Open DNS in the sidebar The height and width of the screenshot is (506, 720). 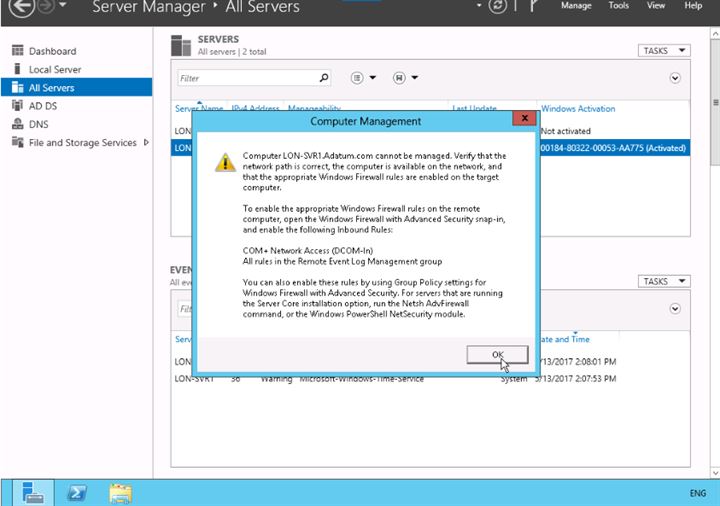pos(38,124)
